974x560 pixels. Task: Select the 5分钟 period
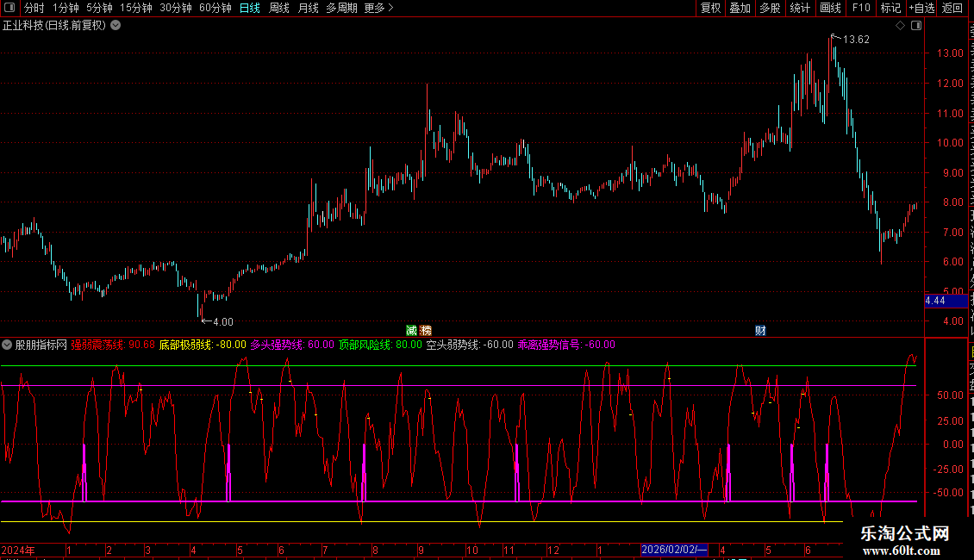(99, 8)
